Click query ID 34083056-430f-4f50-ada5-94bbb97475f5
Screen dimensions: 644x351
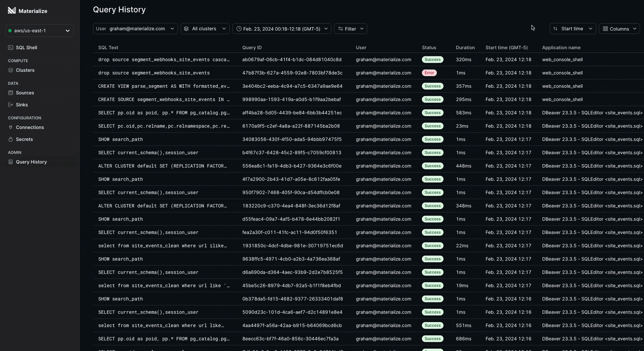[292, 139]
